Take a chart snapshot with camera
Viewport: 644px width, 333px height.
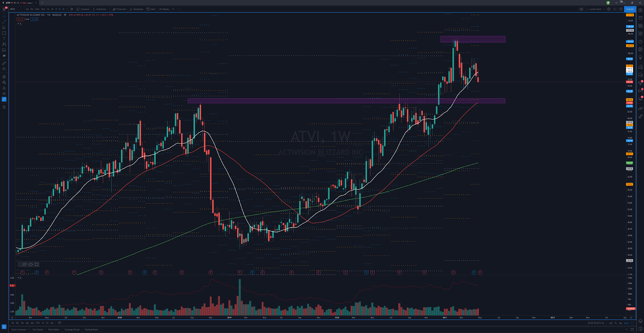621,9
